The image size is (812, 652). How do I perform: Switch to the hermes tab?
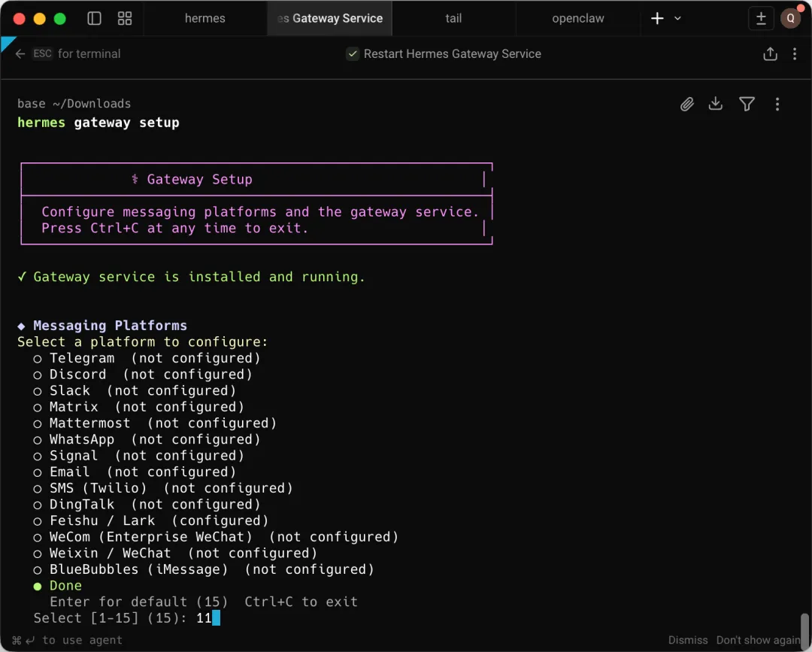tap(205, 19)
